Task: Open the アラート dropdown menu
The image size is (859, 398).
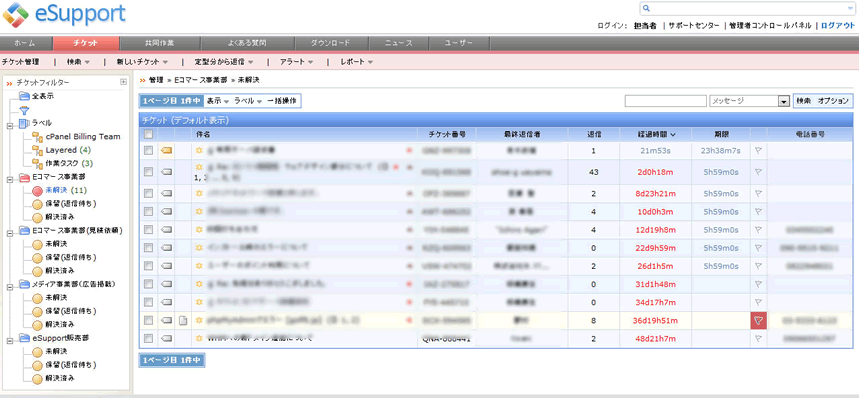Action: pyautogui.click(x=296, y=62)
